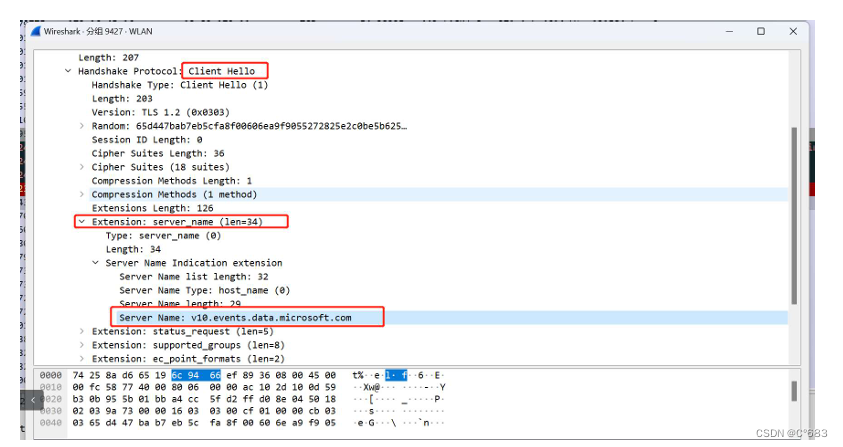Select Type: server_name (0) row
Screen dimensions: 843x447
[x=163, y=236]
